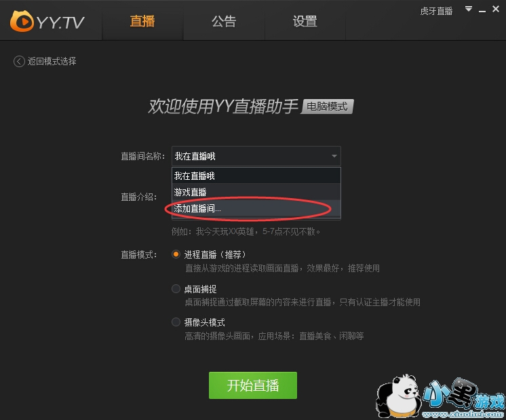Click the back arrow circle icon
The image size is (506, 420).
tap(19, 61)
